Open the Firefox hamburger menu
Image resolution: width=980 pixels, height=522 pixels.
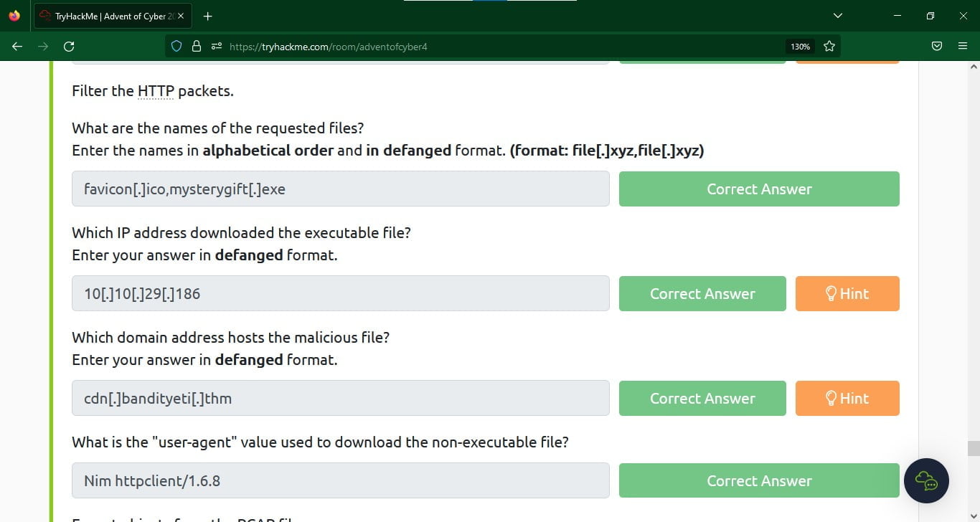click(x=963, y=46)
